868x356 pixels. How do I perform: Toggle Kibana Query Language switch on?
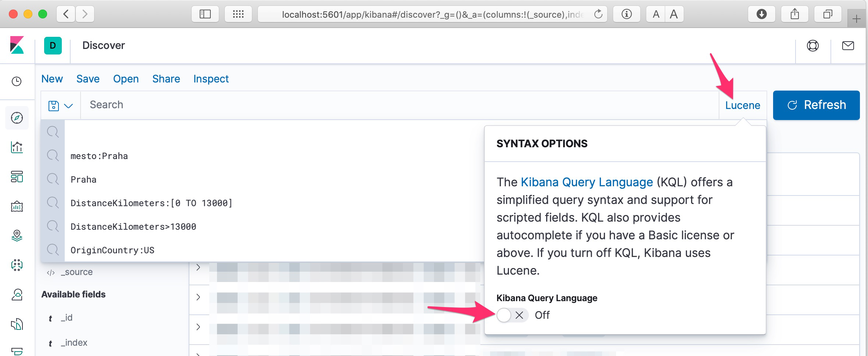point(512,315)
